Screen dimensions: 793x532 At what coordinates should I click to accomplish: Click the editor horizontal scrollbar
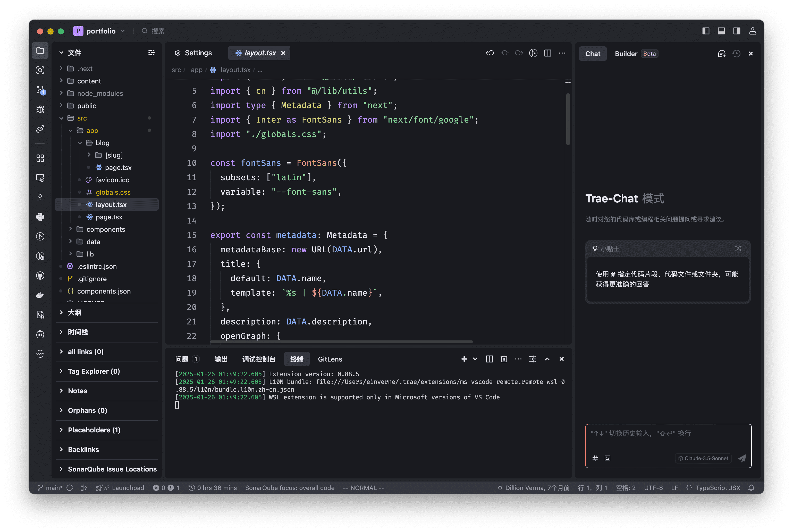tap(342, 342)
